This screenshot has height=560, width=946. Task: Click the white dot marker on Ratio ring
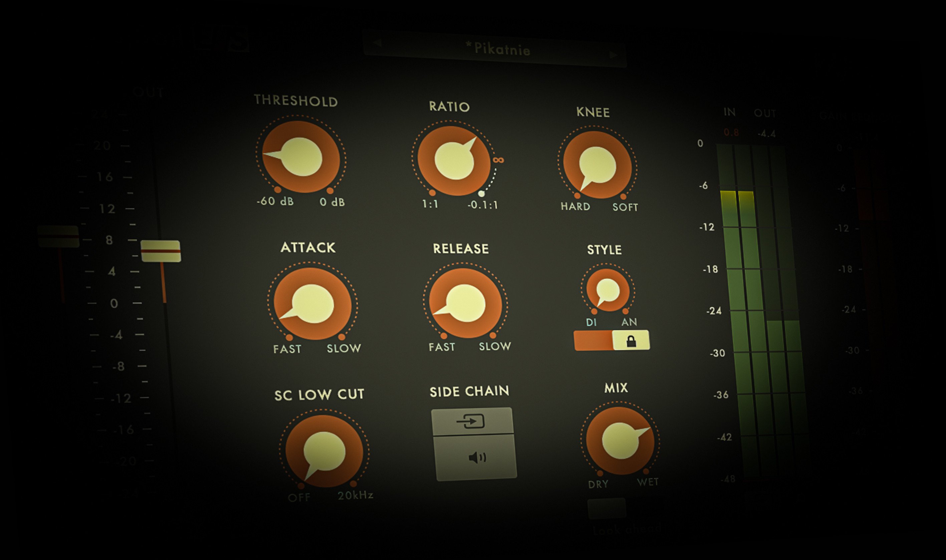[x=481, y=194]
